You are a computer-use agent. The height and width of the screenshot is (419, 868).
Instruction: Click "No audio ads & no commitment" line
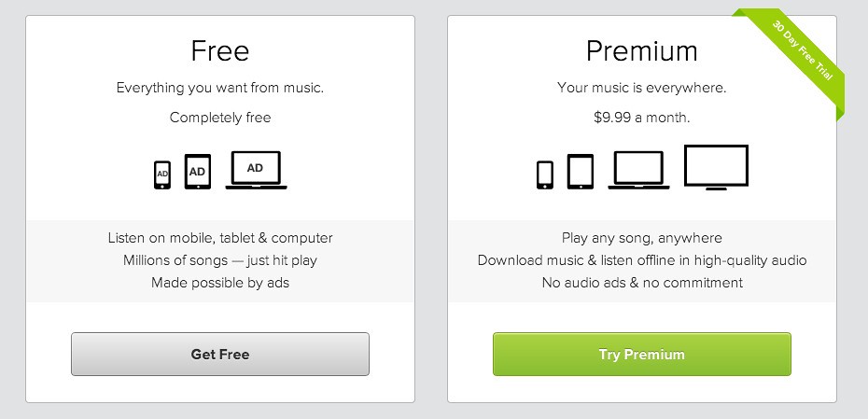[642, 283]
